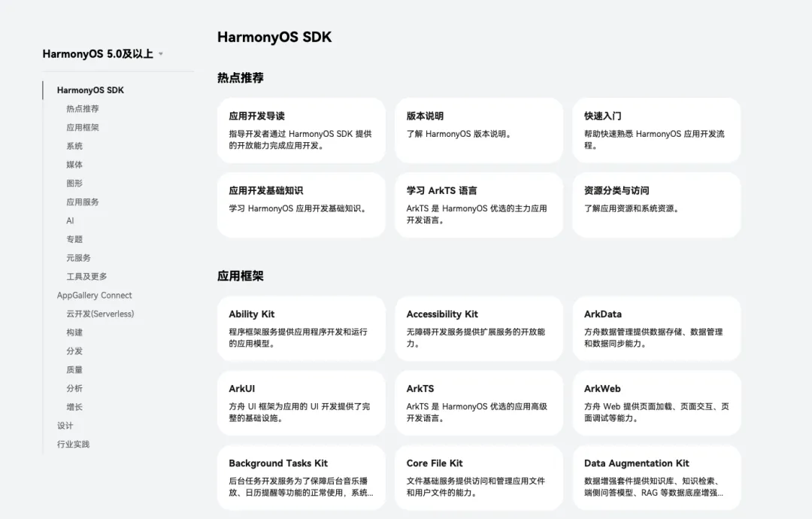Open the Accessibility Kit card
This screenshot has width=812, height=519.
point(479,329)
